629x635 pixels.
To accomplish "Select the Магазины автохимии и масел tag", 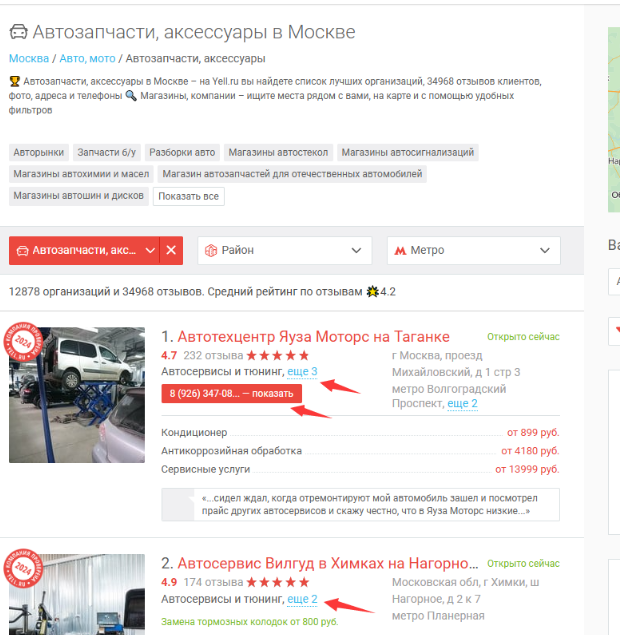I will (x=81, y=174).
